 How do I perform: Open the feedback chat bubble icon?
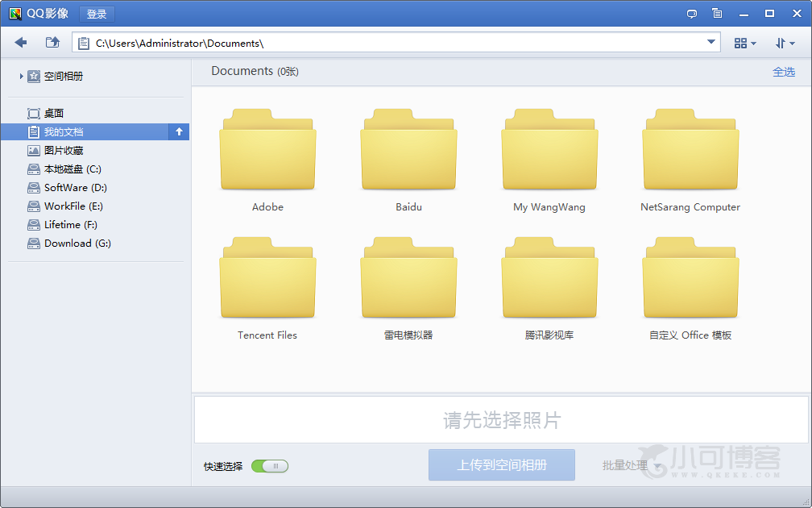[691, 14]
